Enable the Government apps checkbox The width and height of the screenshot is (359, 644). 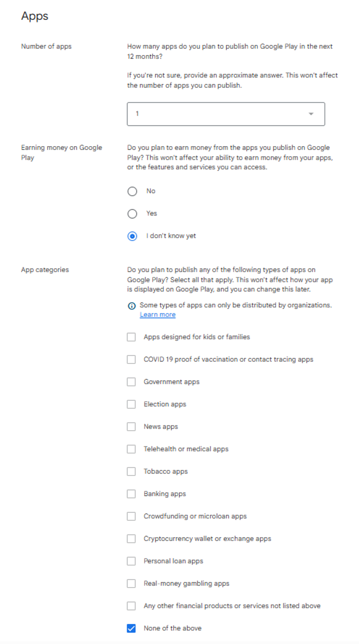click(x=131, y=381)
